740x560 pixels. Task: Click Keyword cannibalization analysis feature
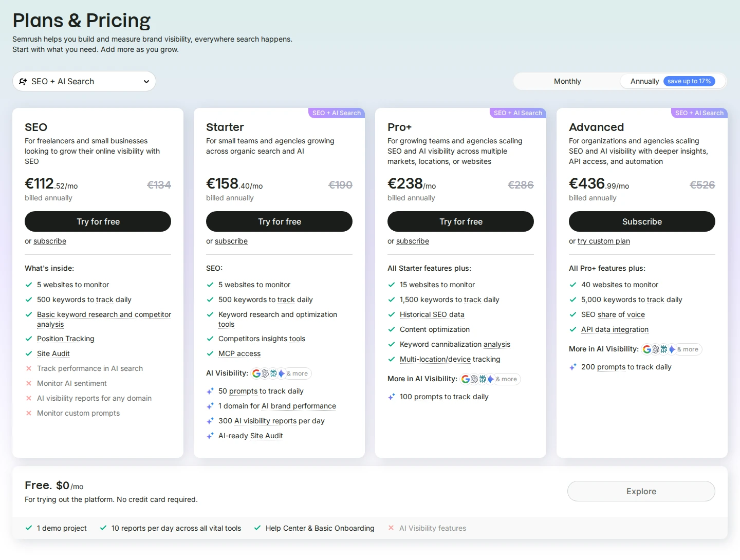click(455, 344)
